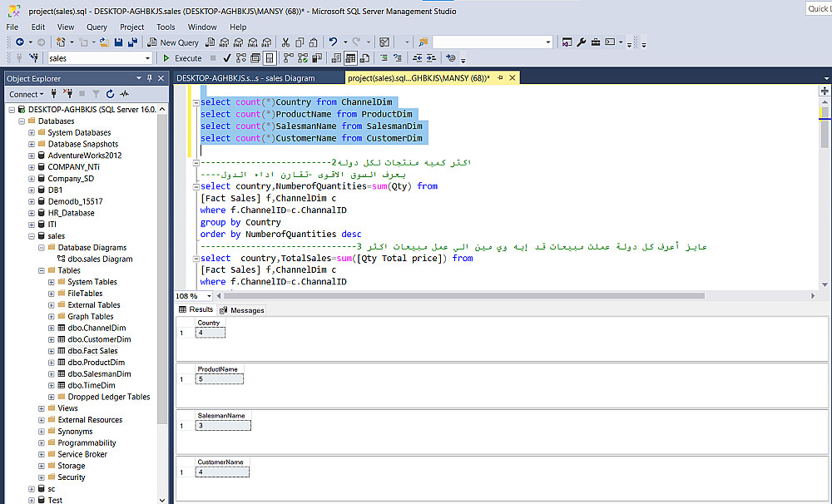Open Activity Monitor from Object Explorer toolbar

(124, 94)
